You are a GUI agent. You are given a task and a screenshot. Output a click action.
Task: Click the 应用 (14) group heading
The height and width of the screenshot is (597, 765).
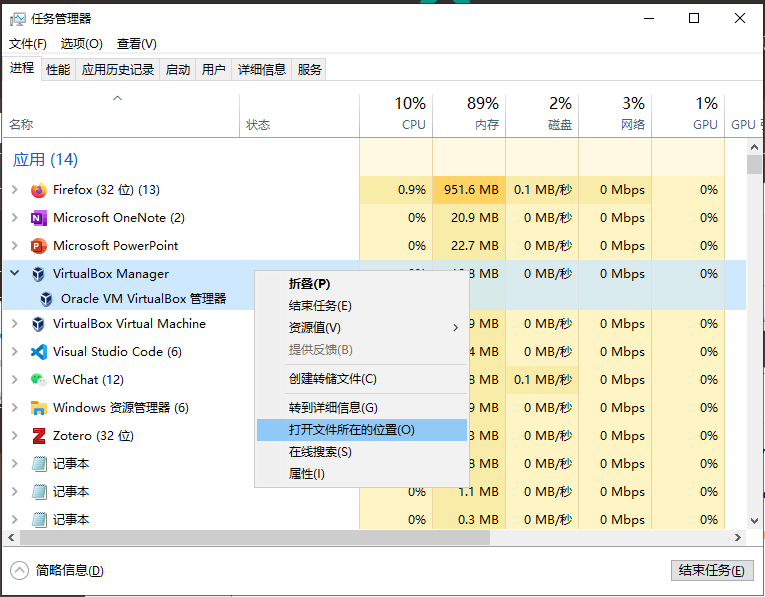click(45, 159)
